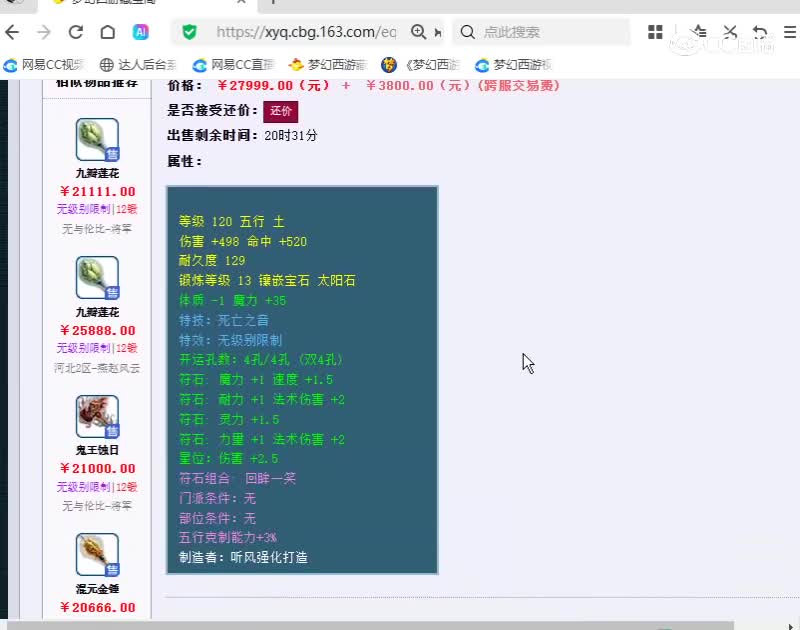Screen dimensions: 800x630
Task: Click the browser forward arrow
Action: [x=44, y=32]
